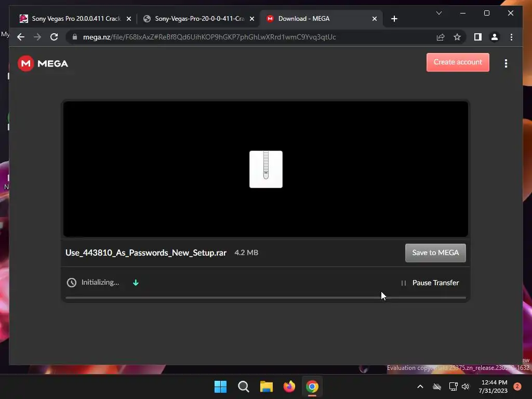Open the clock and calendar flyout
Viewport: 532px width, 399px height.
(494, 387)
